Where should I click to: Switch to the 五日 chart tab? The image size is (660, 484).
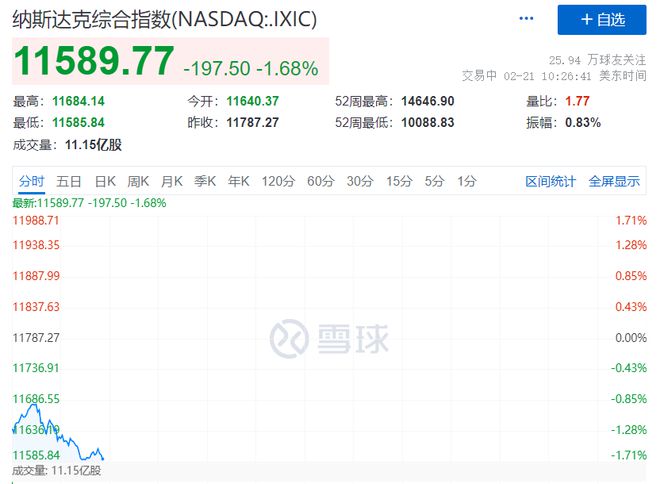pyautogui.click(x=69, y=181)
